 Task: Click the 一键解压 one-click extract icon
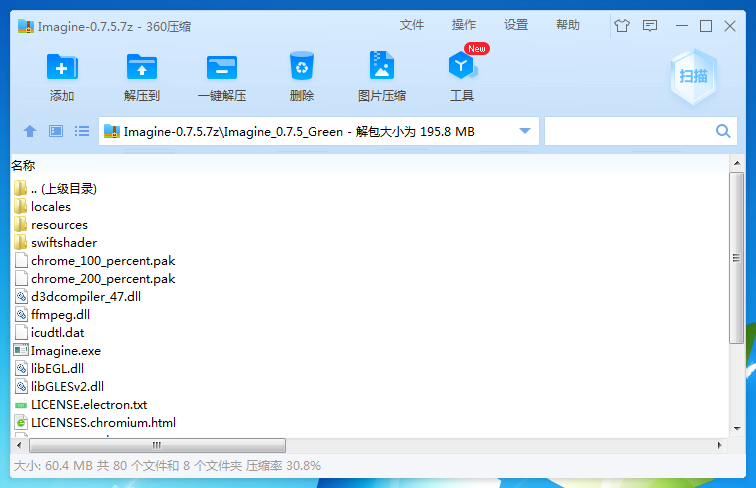coord(222,67)
